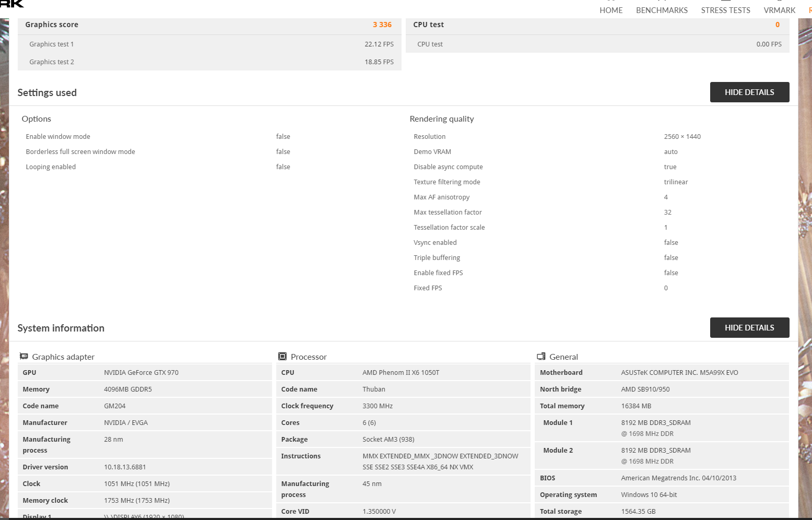812x520 pixels.
Task: Select Graphics test 1 result 22.12 FPS
Action: pos(379,44)
